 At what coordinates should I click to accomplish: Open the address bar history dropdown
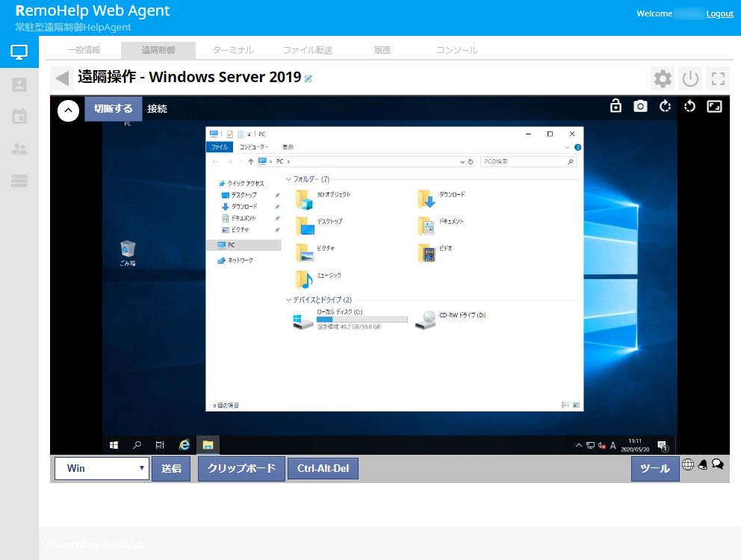462,161
